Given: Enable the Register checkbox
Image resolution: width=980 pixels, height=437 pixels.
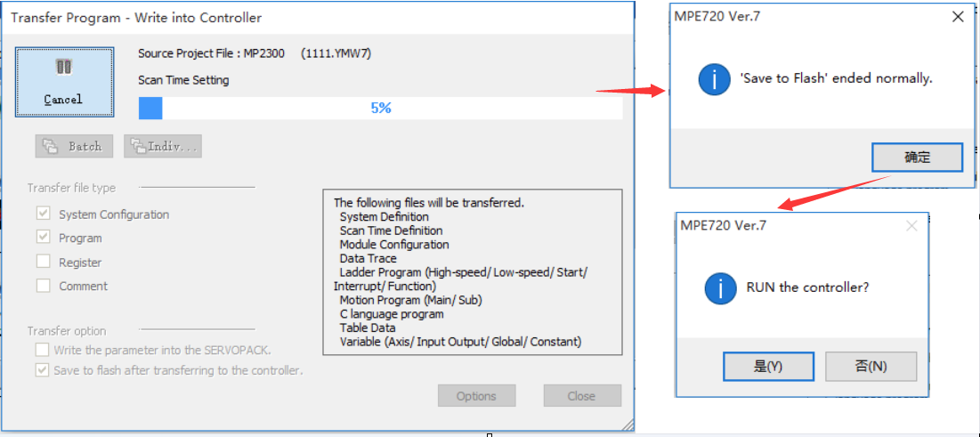Looking at the screenshot, I should [x=43, y=263].
